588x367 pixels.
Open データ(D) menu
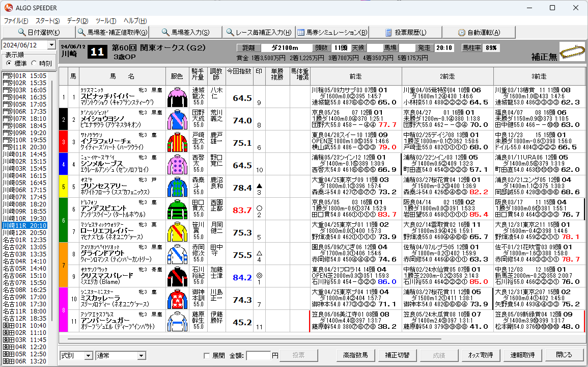tap(77, 21)
